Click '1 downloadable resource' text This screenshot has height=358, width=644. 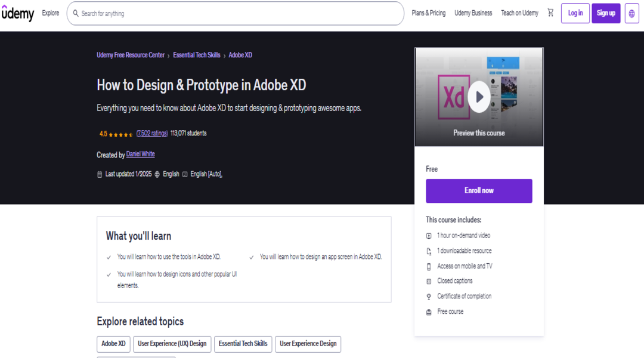click(x=464, y=251)
